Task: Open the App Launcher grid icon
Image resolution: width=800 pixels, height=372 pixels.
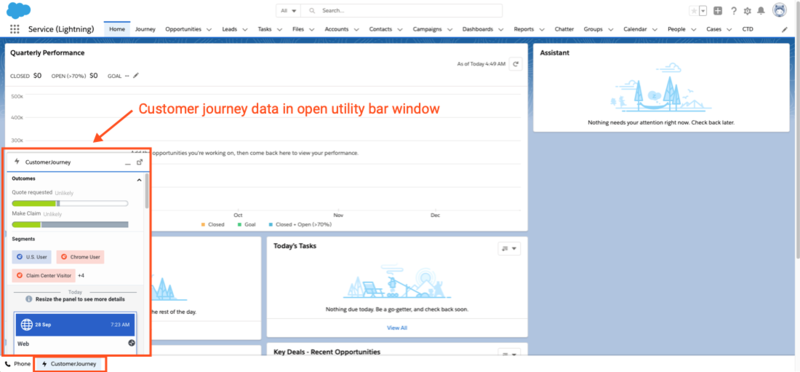Action: (x=14, y=29)
